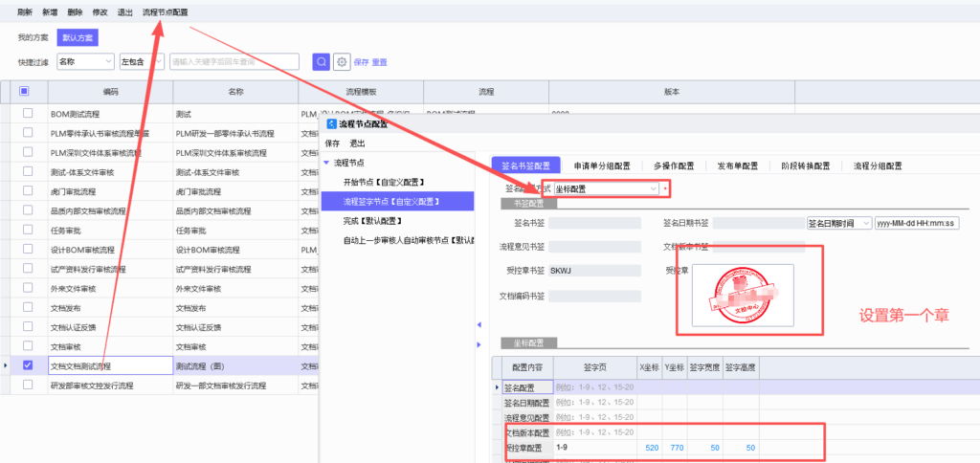Click the 受控章 red seal image
The height and width of the screenshot is (463, 980).
pyautogui.click(x=743, y=295)
